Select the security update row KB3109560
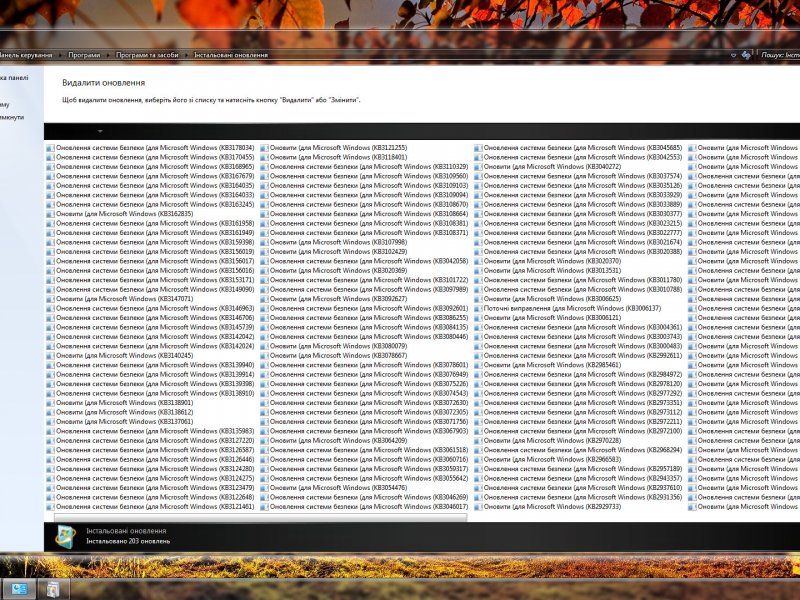800x600 pixels. pyautogui.click(x=364, y=177)
